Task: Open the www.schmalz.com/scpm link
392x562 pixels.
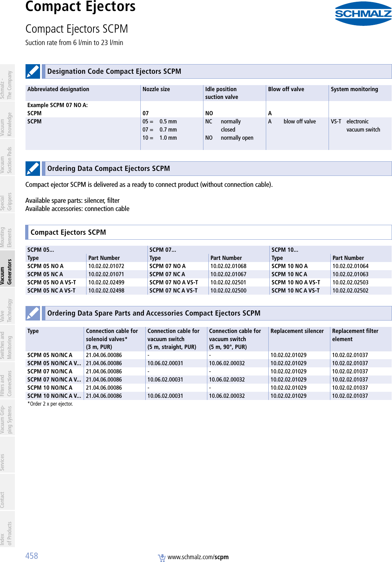Action: pos(198,557)
